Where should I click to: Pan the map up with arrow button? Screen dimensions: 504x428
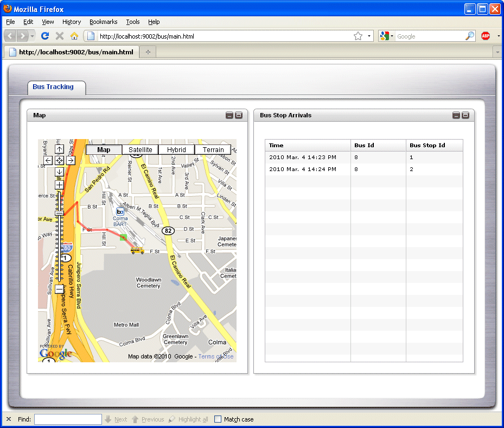click(59, 149)
